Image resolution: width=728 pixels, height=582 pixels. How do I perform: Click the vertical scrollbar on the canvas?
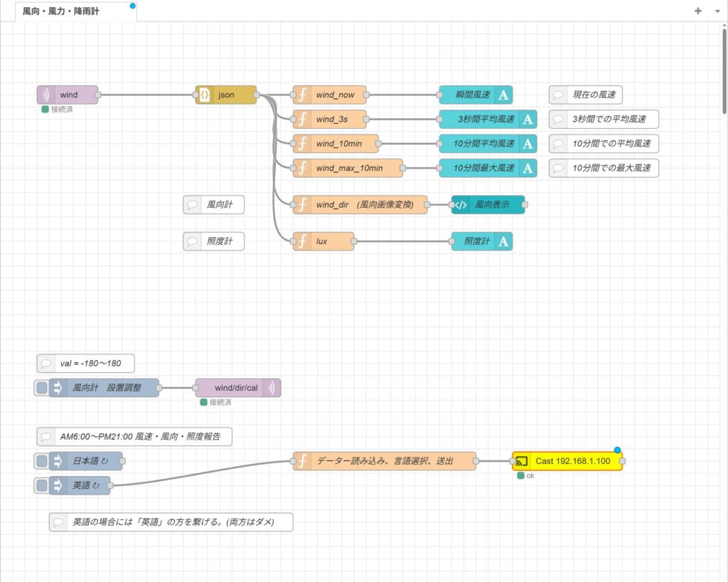(x=724, y=71)
